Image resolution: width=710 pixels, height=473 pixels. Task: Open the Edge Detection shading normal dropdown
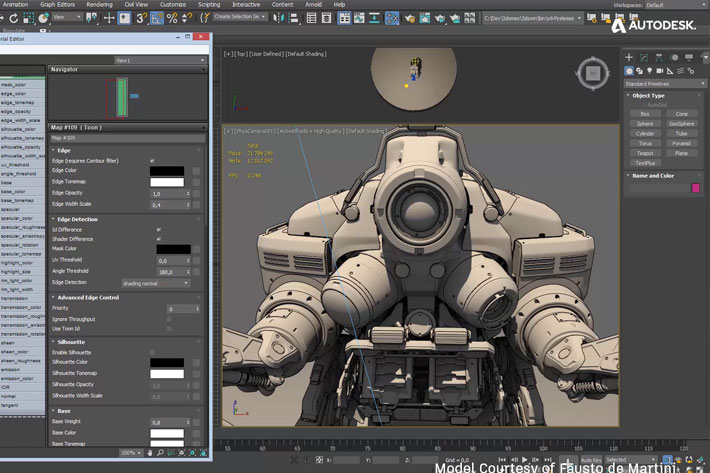(x=155, y=283)
